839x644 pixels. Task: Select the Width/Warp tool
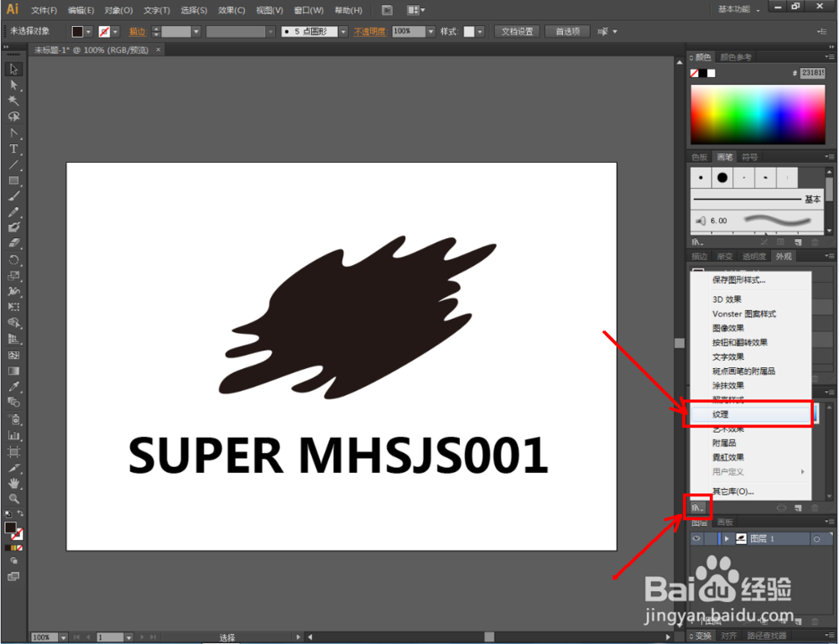(x=13, y=292)
